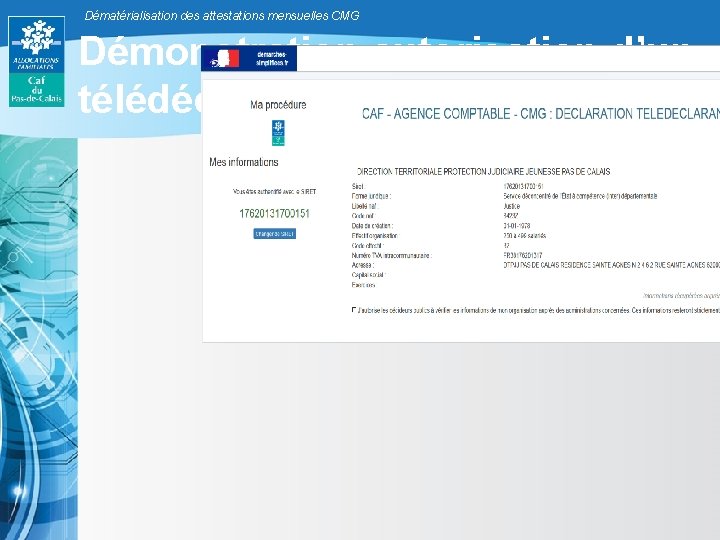Screen dimensions: 720x540
Task: Click the Service déconcentré de l'État value
Action: point(580,196)
